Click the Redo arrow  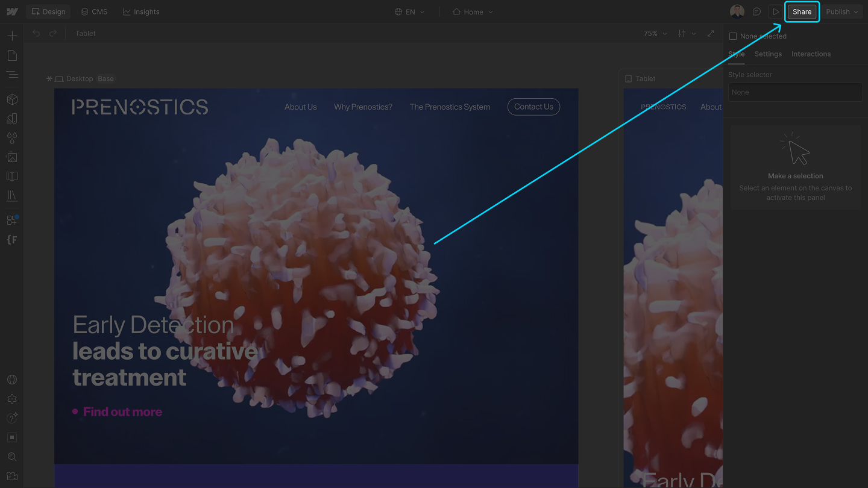53,34
